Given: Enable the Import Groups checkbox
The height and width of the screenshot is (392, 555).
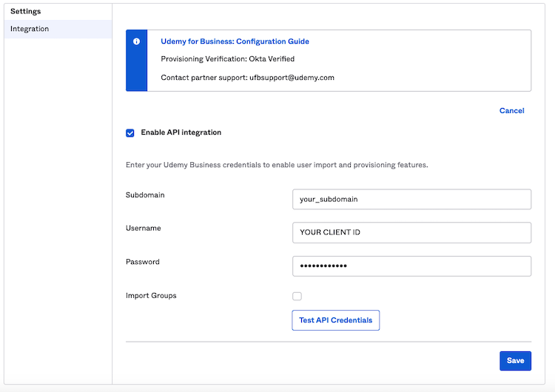Looking at the screenshot, I should [297, 296].
